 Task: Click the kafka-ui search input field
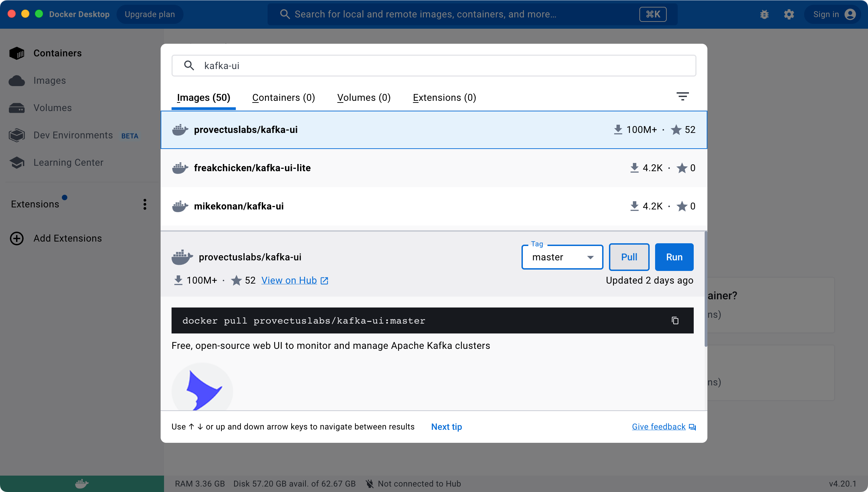pos(433,66)
